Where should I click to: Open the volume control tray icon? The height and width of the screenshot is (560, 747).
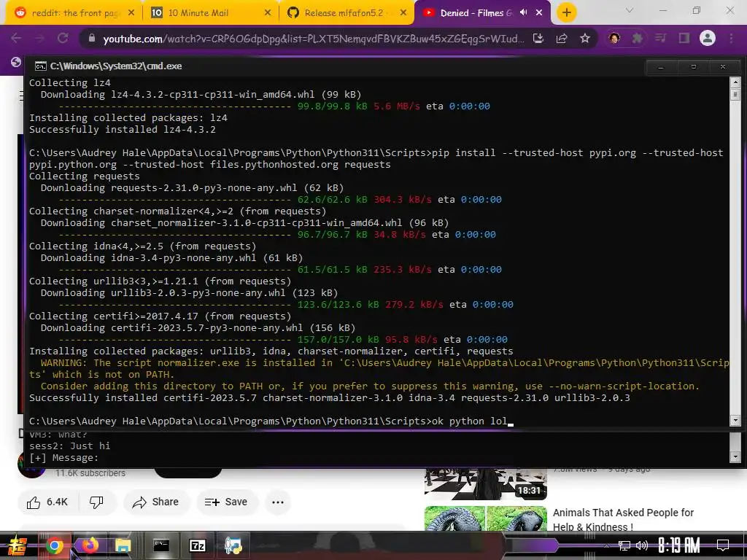[x=642, y=545]
